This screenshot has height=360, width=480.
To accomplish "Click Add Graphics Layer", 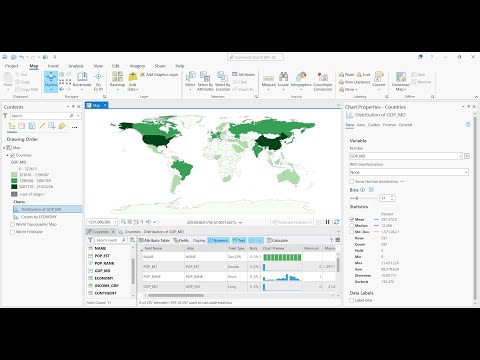I will click(x=159, y=75).
